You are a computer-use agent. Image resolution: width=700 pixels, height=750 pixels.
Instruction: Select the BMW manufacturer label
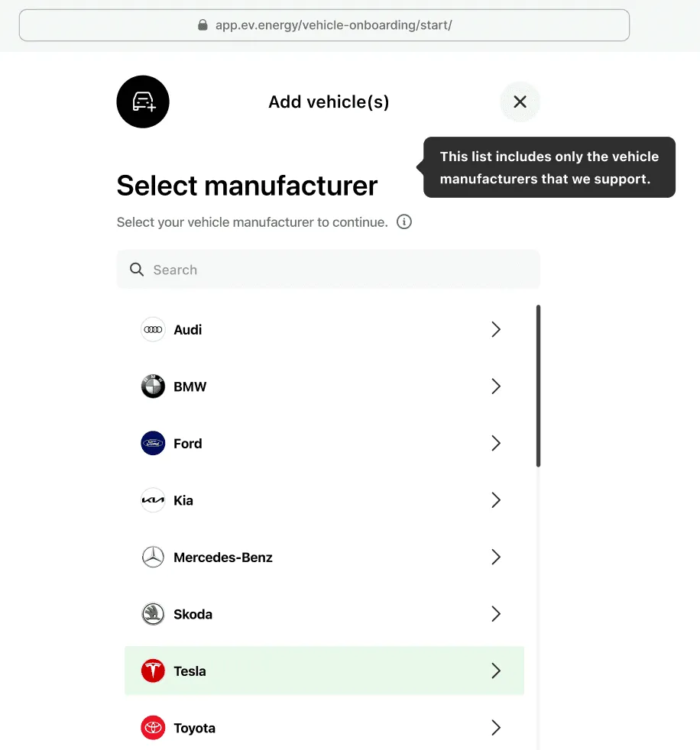(x=190, y=386)
